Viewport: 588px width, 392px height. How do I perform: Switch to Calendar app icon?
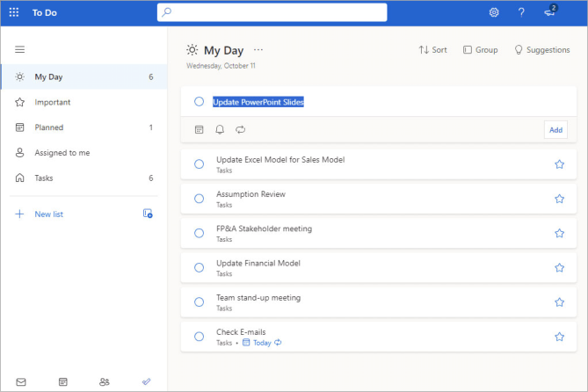click(x=63, y=381)
